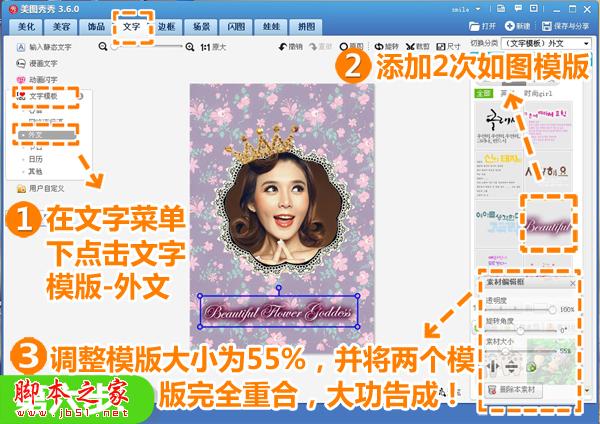Click the 透明度 opacity slider handle
This screenshot has height=424, width=600.
[552, 309]
